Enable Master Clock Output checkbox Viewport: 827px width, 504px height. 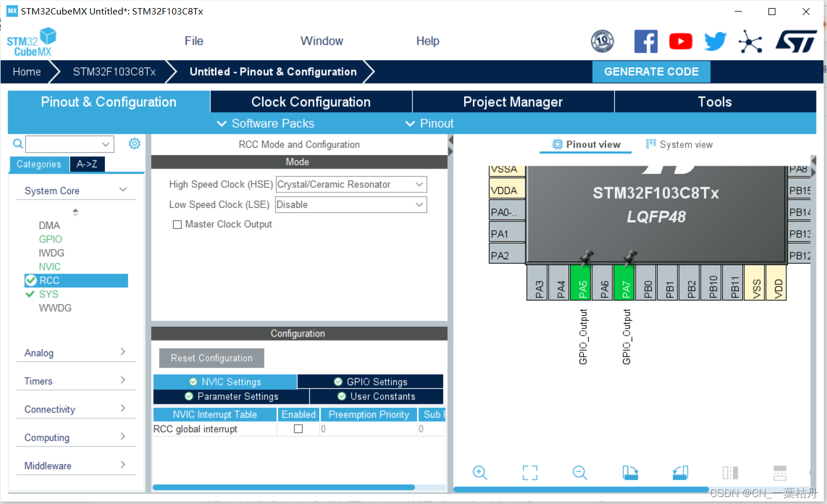point(177,225)
